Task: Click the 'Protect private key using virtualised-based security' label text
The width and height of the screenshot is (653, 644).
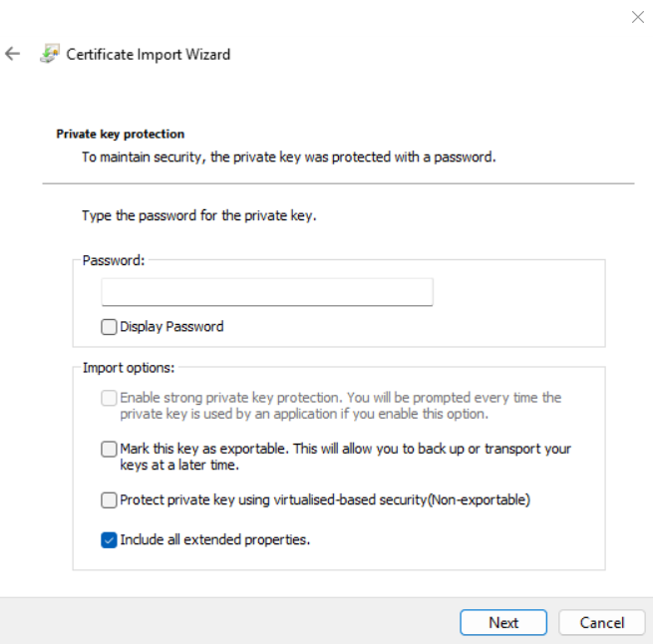Action: pos(325,500)
